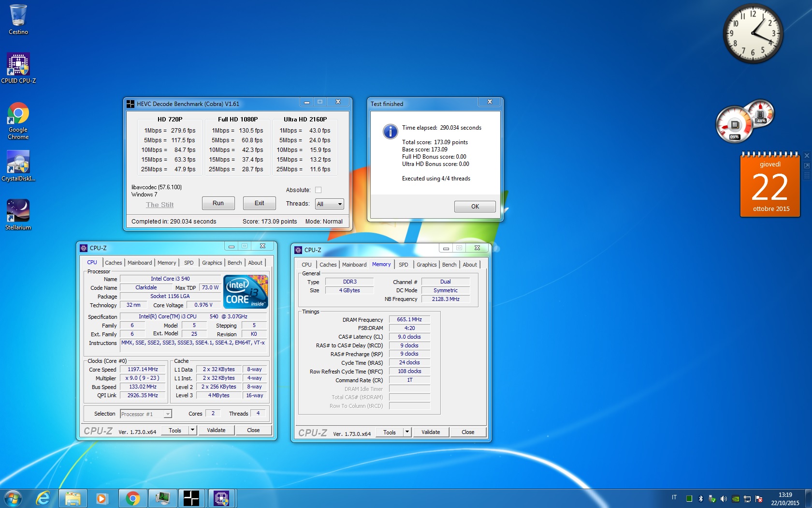Switch to Mainboard tab in left CPU-Z window
The image size is (812, 508).
click(140, 263)
